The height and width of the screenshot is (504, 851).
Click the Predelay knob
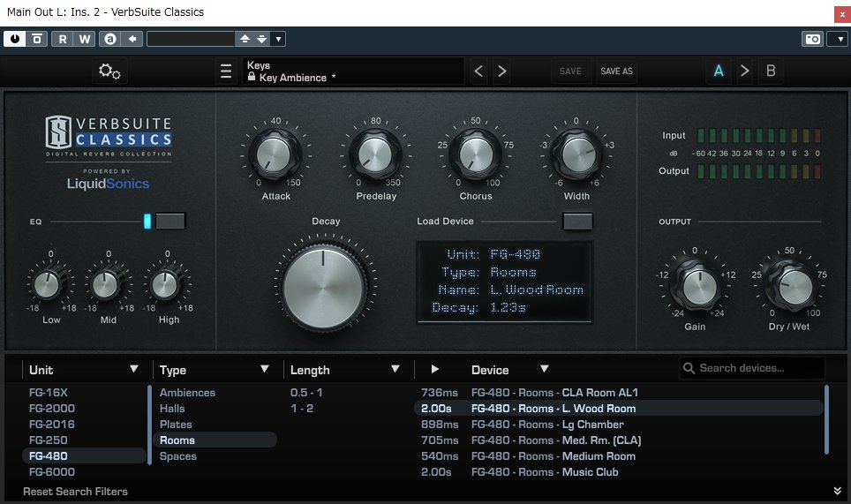[375, 154]
